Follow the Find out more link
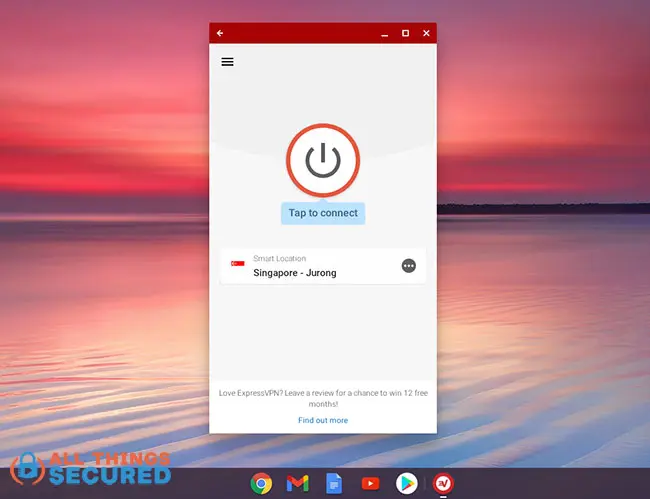Image resolution: width=650 pixels, height=499 pixels. click(x=323, y=420)
